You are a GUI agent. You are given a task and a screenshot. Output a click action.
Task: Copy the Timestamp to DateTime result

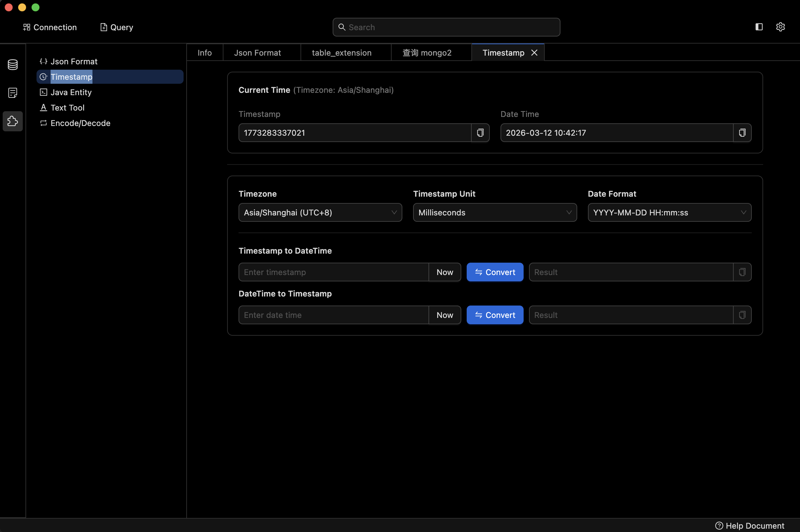point(742,272)
